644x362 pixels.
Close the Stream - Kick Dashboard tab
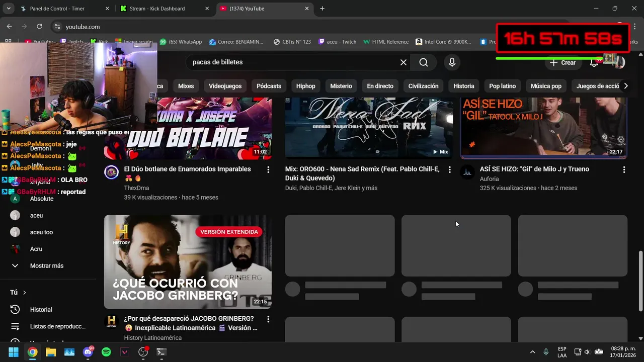pyautogui.click(x=207, y=9)
